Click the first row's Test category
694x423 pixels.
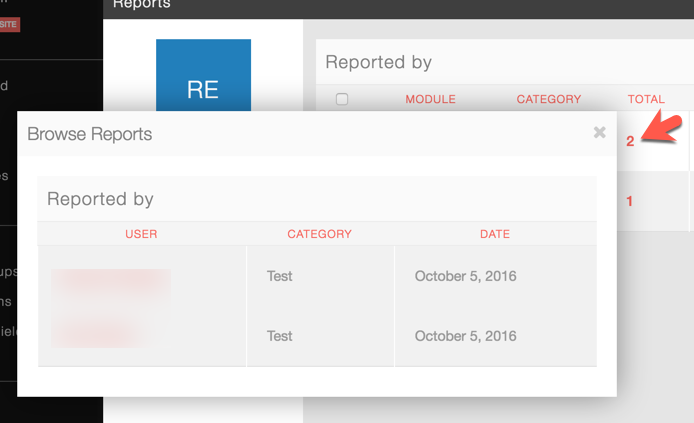(x=279, y=276)
